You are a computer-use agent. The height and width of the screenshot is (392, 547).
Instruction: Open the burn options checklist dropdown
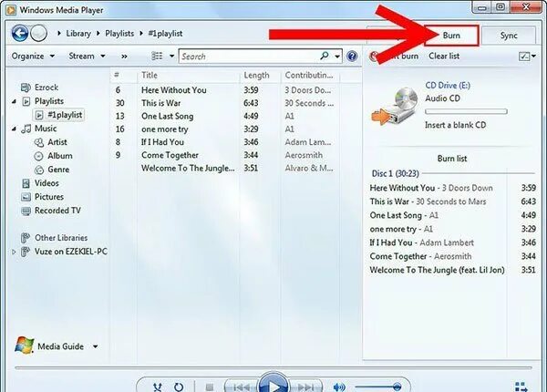point(527,57)
